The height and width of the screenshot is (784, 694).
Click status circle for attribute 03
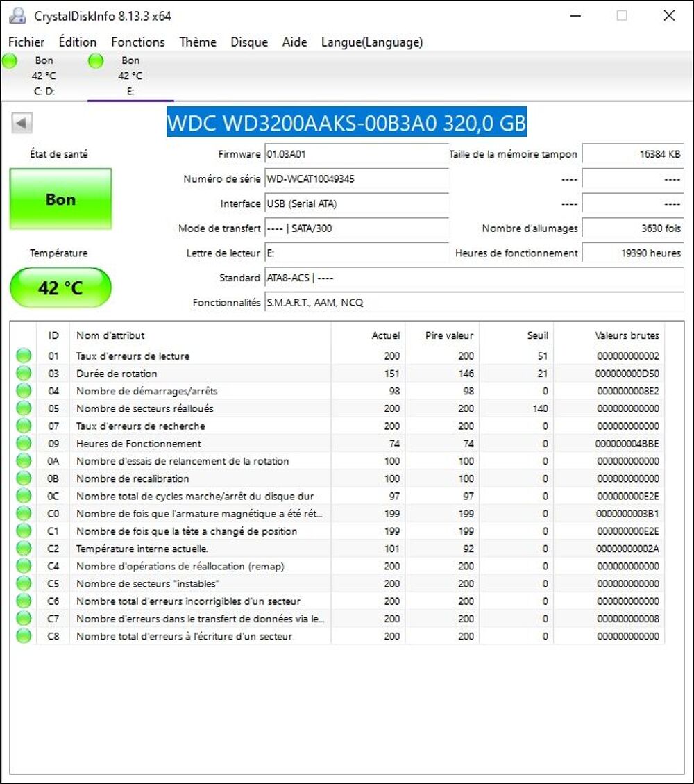click(x=24, y=373)
